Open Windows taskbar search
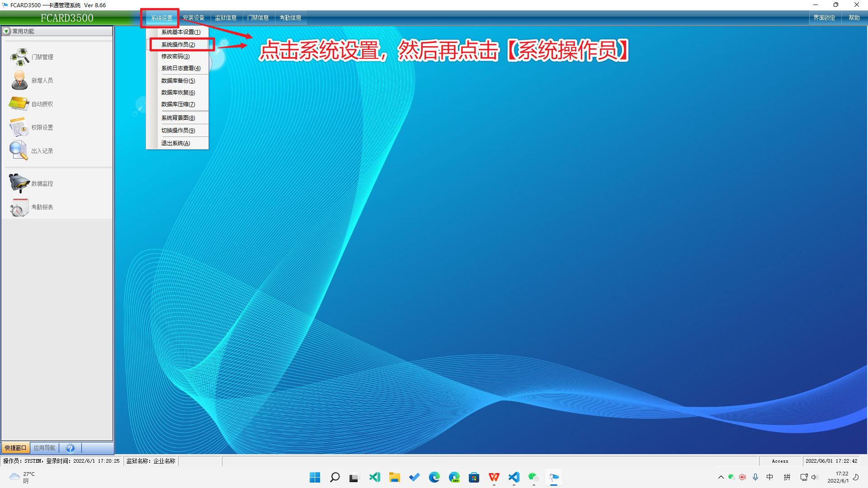This screenshot has width=868, height=488. 335,477
